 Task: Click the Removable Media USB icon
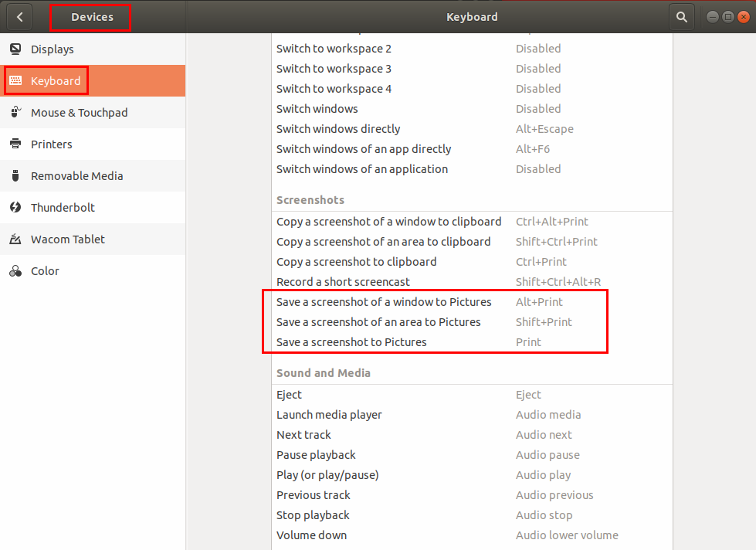coord(15,175)
